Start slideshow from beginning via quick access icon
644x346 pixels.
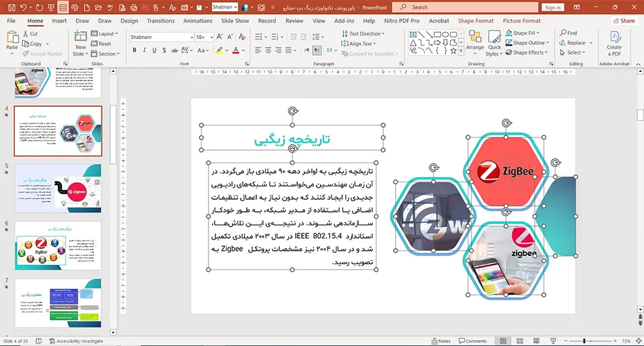coord(52,7)
